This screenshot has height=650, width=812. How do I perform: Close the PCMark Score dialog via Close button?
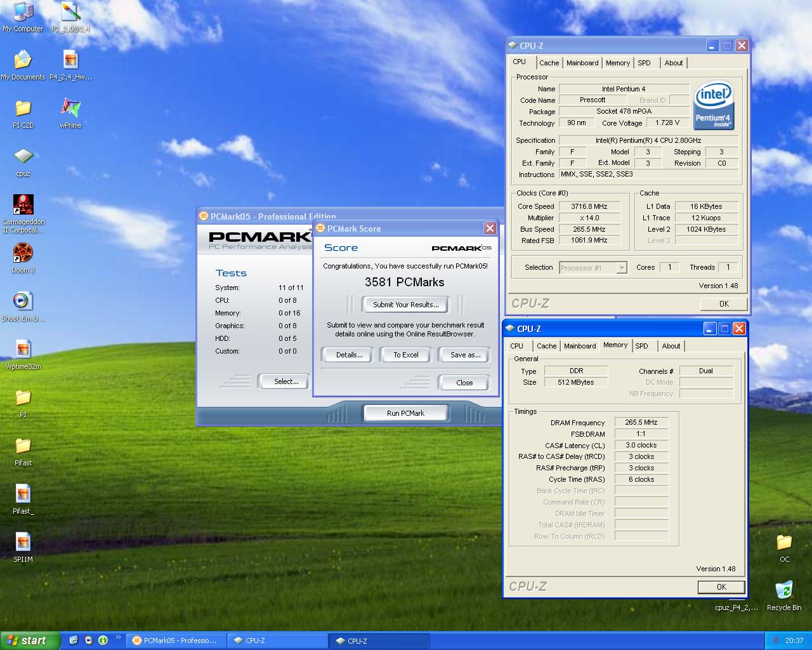pyautogui.click(x=464, y=383)
